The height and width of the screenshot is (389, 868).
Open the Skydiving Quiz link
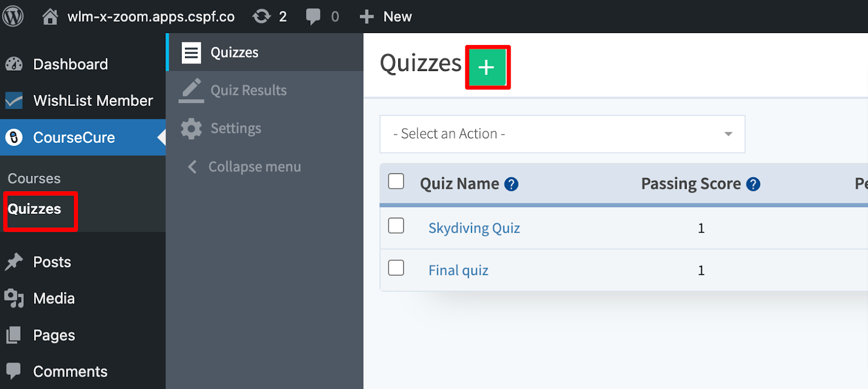(x=474, y=228)
